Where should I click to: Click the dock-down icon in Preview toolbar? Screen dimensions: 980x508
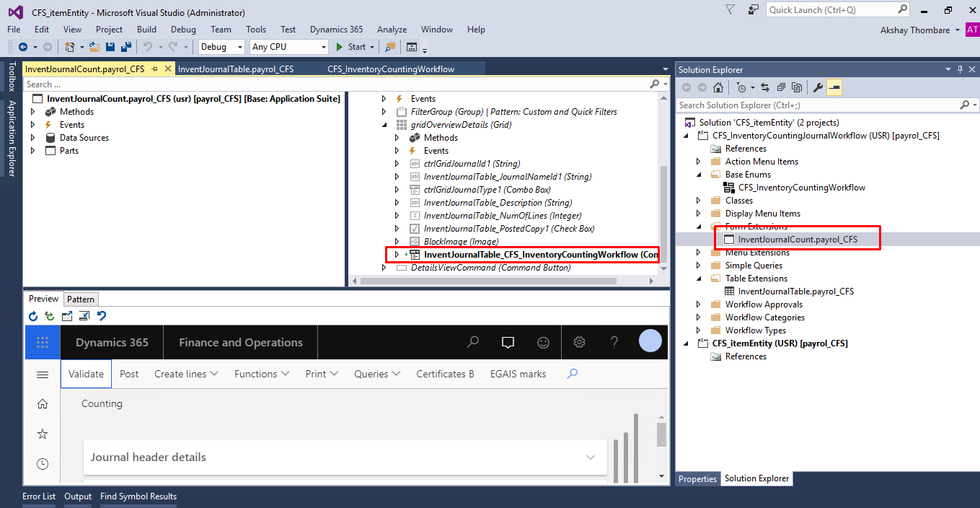point(84,316)
